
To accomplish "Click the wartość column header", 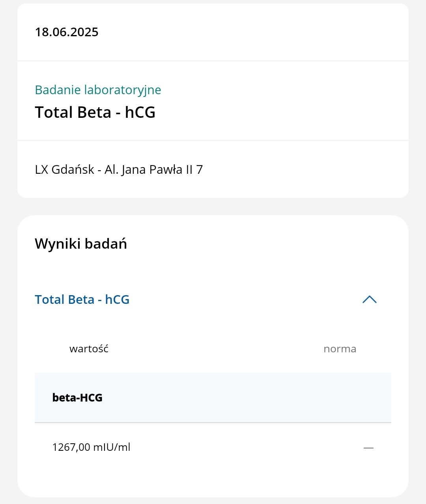I will coord(89,349).
